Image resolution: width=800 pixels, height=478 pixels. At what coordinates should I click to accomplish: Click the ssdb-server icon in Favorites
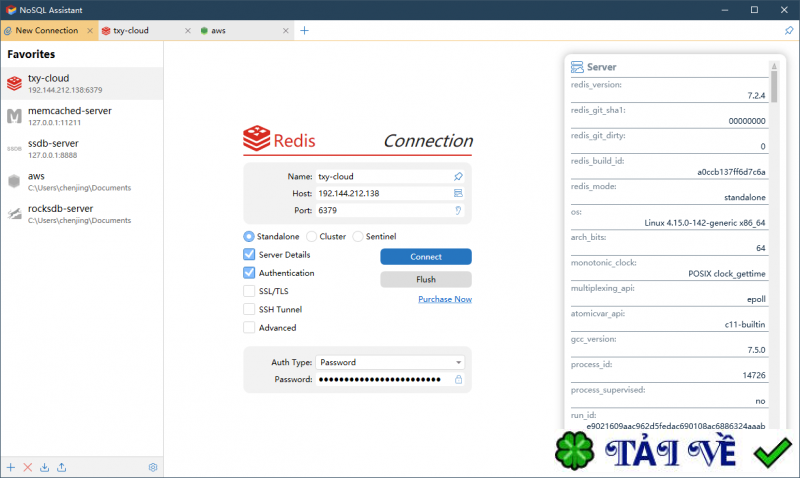click(x=14, y=148)
